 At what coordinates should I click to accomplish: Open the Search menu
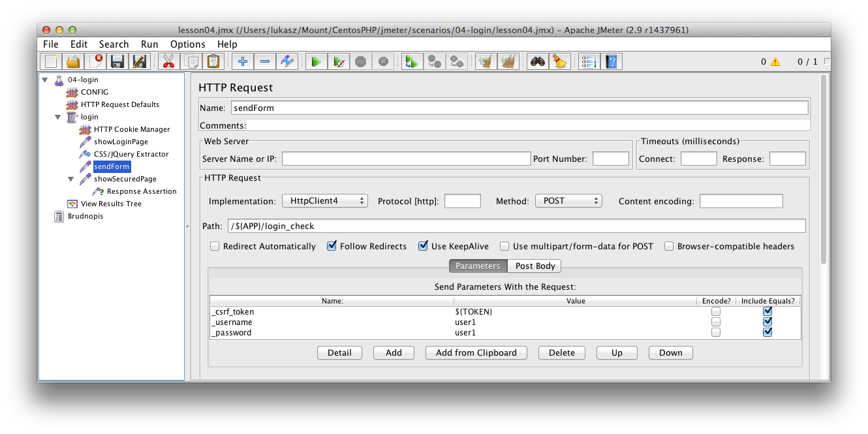[x=114, y=44]
